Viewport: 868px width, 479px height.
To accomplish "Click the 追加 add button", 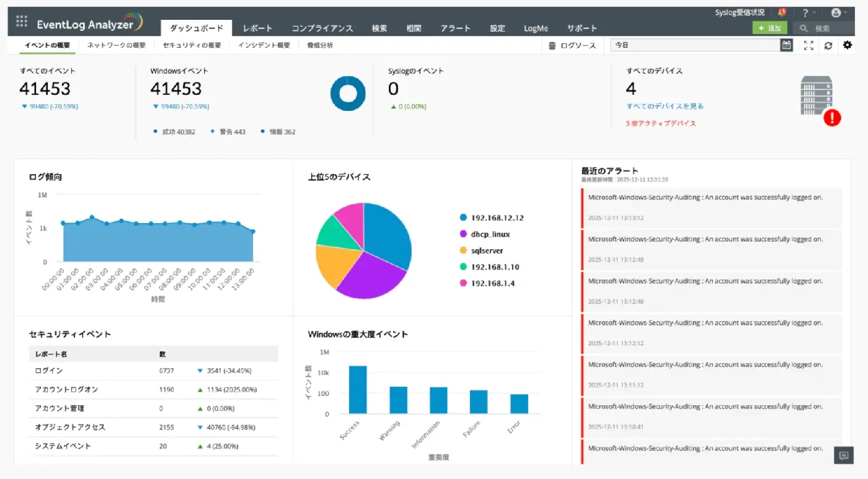I will pyautogui.click(x=769, y=28).
